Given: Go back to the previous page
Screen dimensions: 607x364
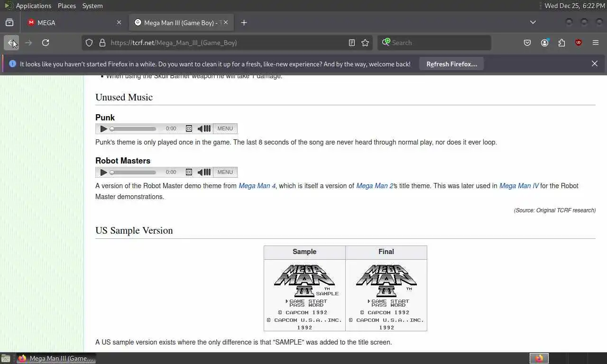Looking at the screenshot, I should click(11, 43).
